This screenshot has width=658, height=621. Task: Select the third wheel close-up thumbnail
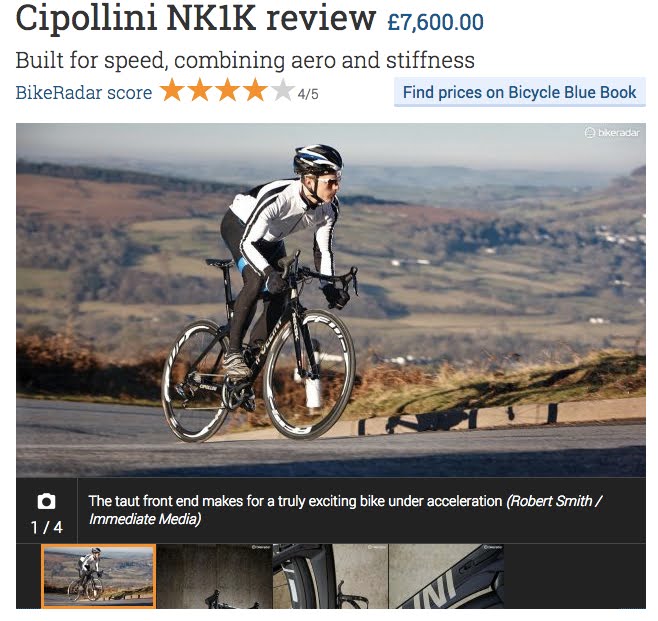[x=331, y=576]
